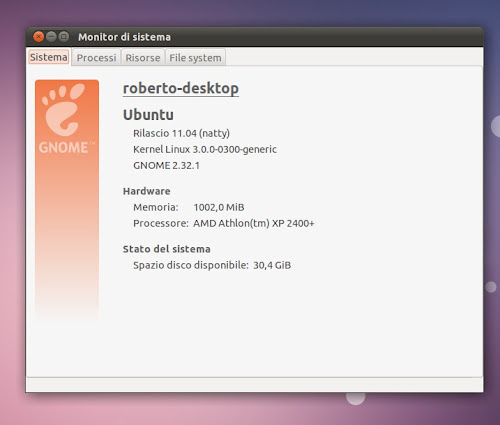
Task: Click the Memoria 1002,0 MiB value
Action: click(x=219, y=207)
